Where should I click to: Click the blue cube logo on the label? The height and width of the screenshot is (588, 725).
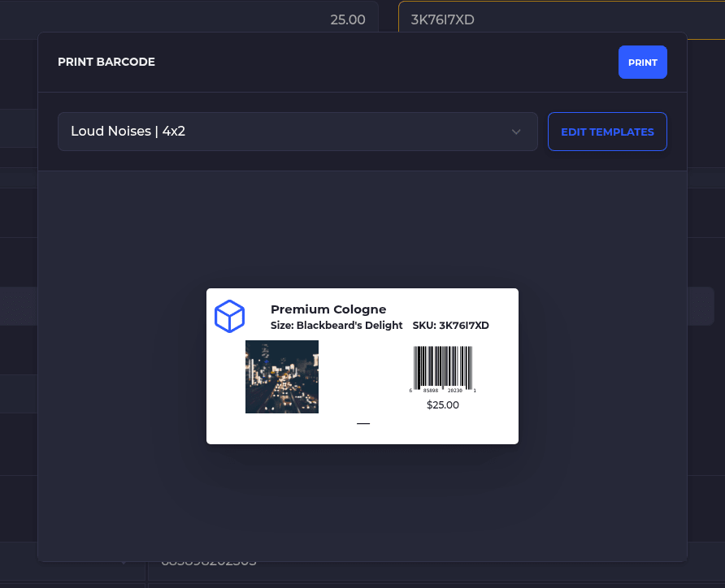click(229, 317)
